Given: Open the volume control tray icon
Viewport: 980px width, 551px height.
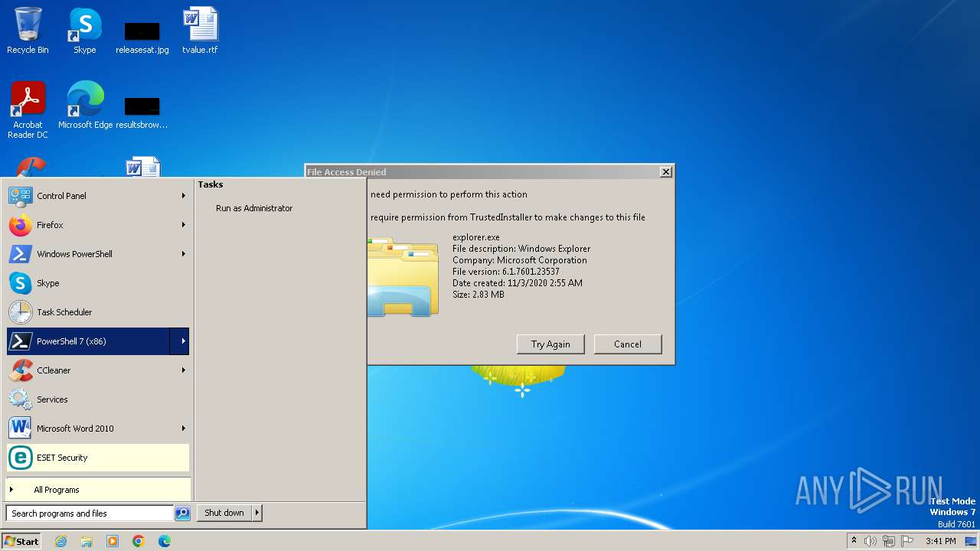Looking at the screenshot, I should pos(871,541).
